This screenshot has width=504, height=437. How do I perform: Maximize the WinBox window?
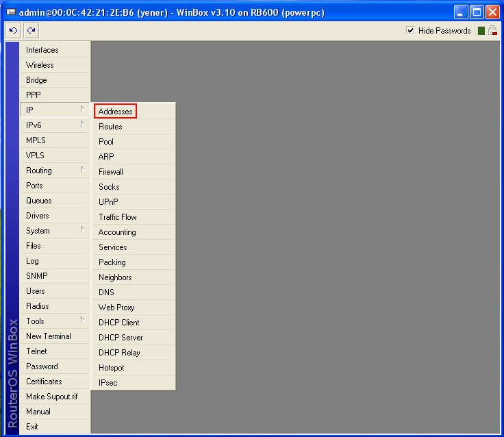tap(477, 12)
